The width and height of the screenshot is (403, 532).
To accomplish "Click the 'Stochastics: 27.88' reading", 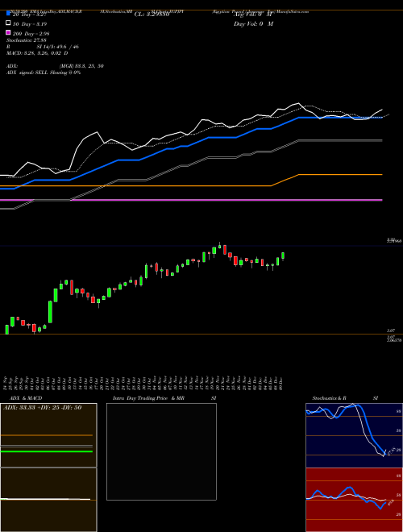I will 26,40.
